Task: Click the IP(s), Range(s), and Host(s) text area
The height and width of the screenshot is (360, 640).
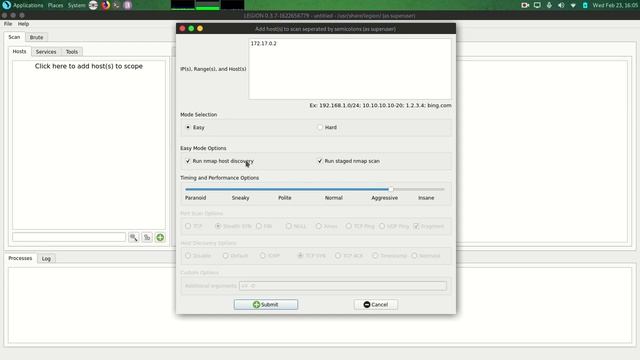Action: (350, 69)
